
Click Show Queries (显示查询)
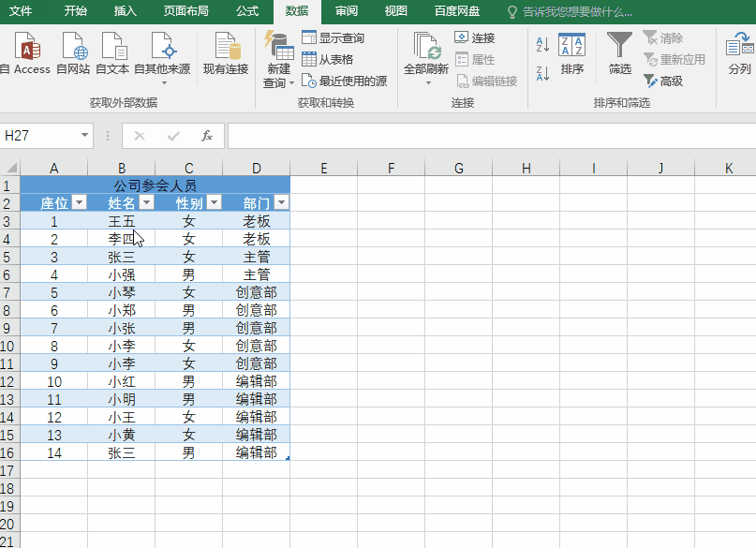click(334, 37)
